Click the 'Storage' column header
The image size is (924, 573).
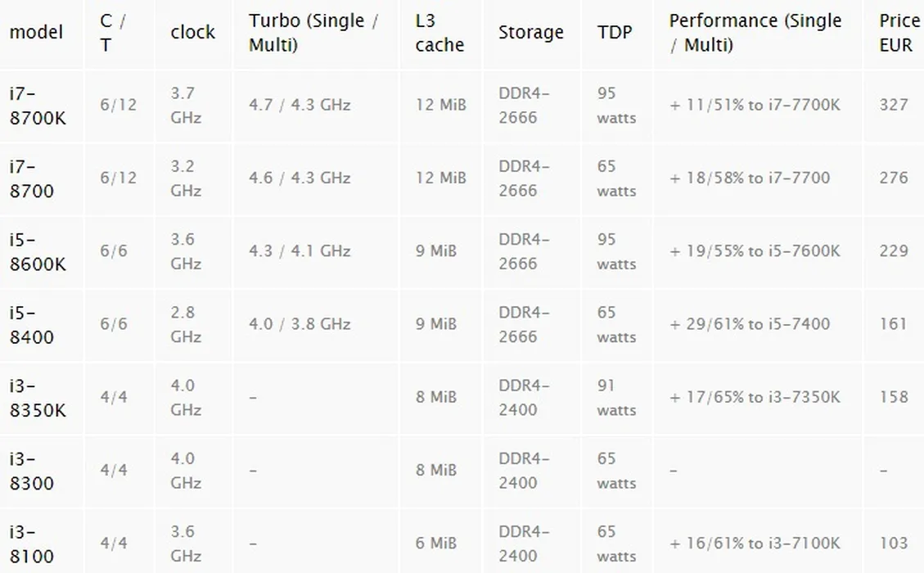(531, 32)
